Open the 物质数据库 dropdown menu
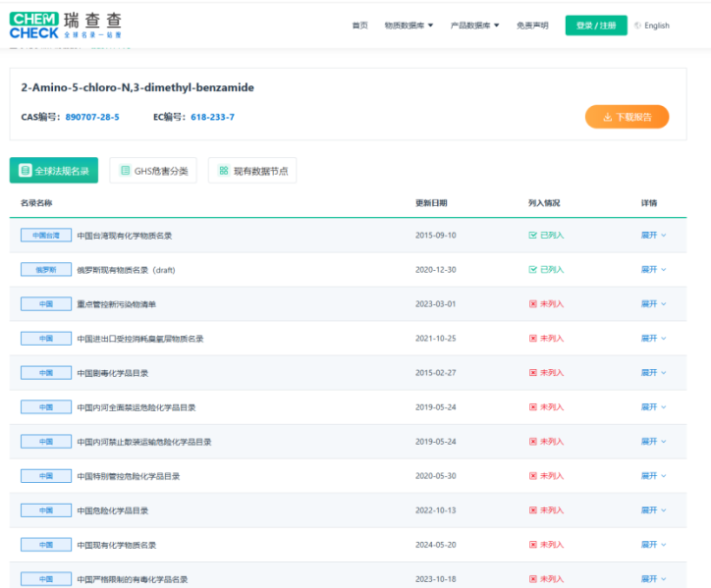Image resolution: width=711 pixels, height=588 pixels. 409,26
